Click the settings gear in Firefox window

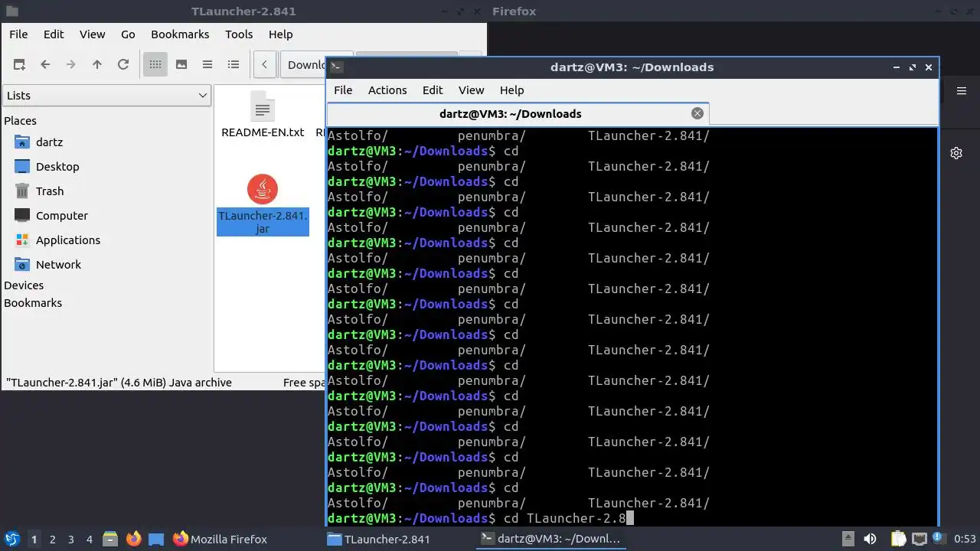pyautogui.click(x=956, y=153)
